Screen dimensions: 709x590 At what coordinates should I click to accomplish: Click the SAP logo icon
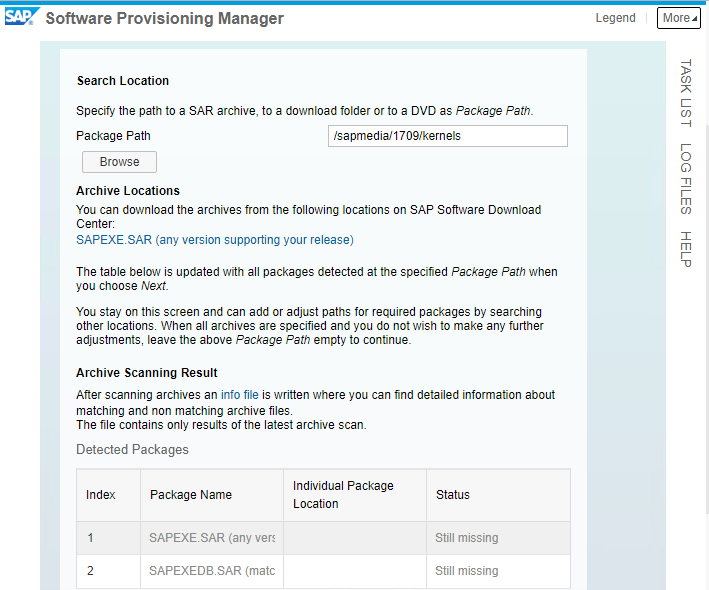click(x=22, y=17)
